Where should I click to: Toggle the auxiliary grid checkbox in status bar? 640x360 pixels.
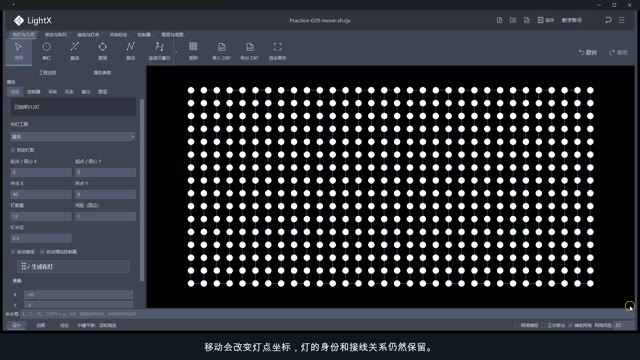(x=570, y=325)
